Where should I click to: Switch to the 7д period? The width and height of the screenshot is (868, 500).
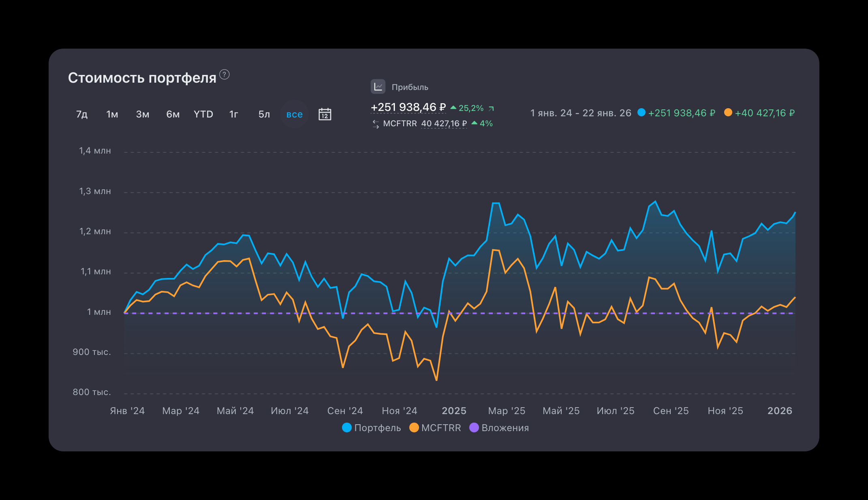(x=82, y=114)
